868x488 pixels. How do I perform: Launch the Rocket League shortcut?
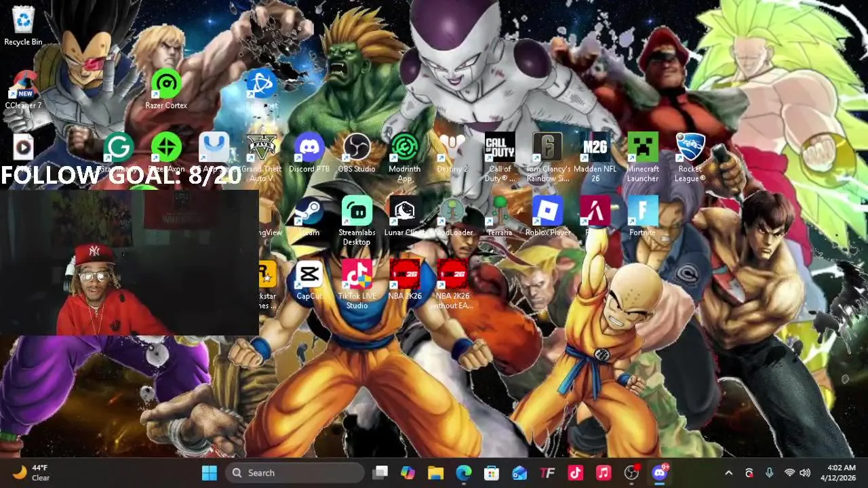[x=690, y=157]
